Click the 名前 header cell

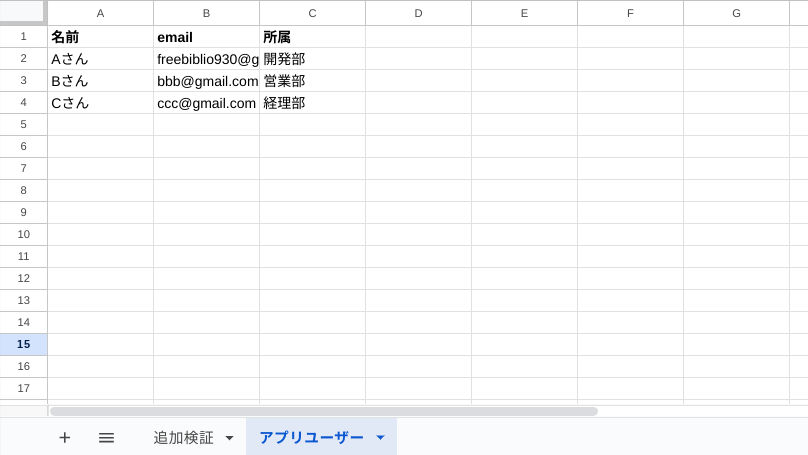click(100, 37)
